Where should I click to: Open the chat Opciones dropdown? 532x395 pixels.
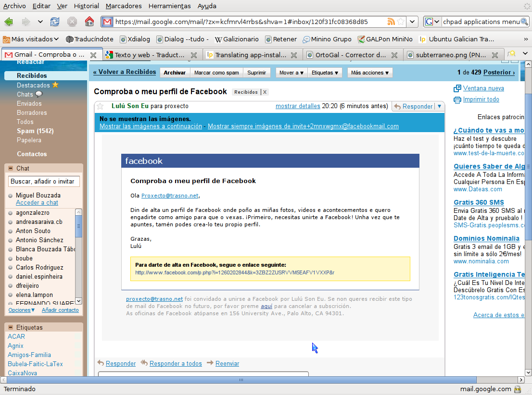pyautogui.click(x=21, y=310)
